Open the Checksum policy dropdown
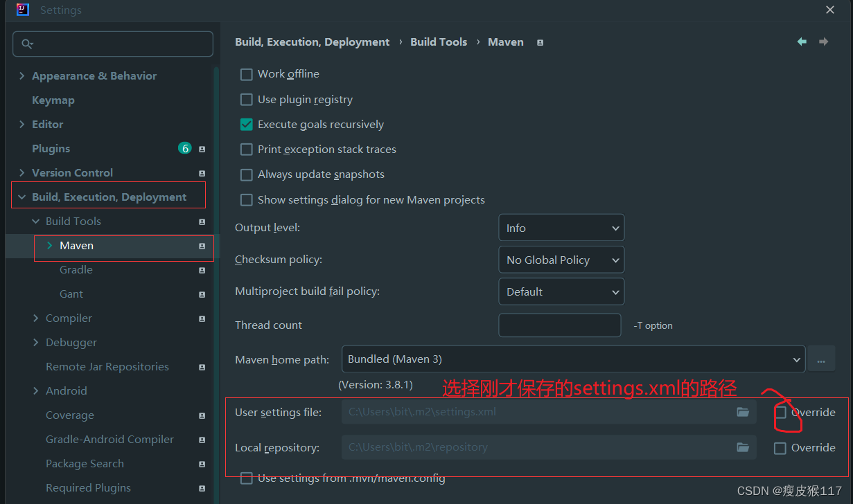Viewport: 853px width, 504px height. (561, 260)
